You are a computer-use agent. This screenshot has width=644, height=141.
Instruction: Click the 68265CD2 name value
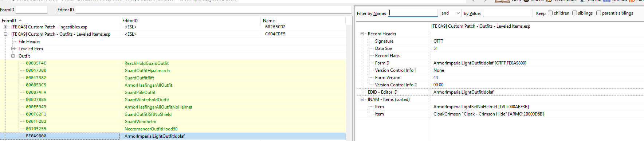(x=275, y=27)
